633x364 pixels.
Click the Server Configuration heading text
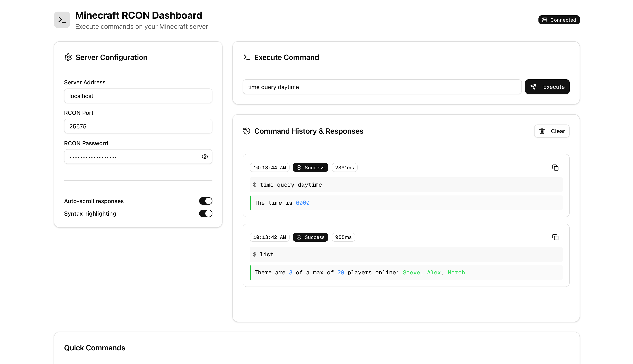coord(111,57)
